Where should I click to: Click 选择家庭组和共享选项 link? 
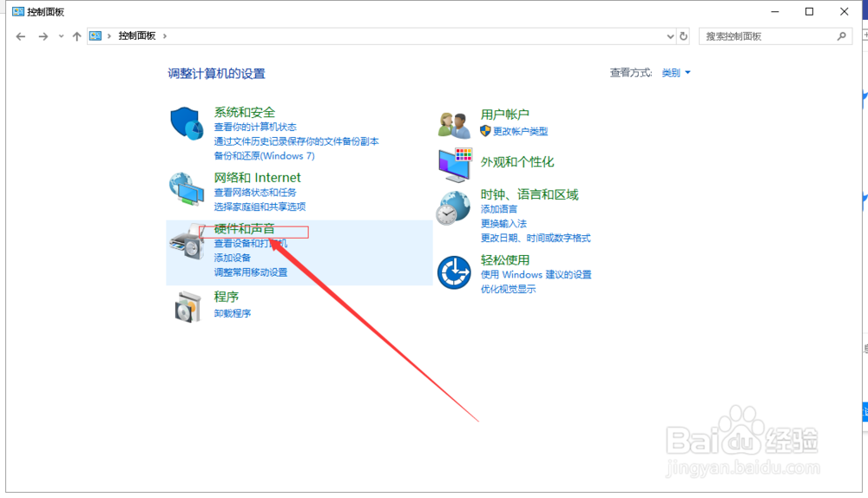pos(260,207)
